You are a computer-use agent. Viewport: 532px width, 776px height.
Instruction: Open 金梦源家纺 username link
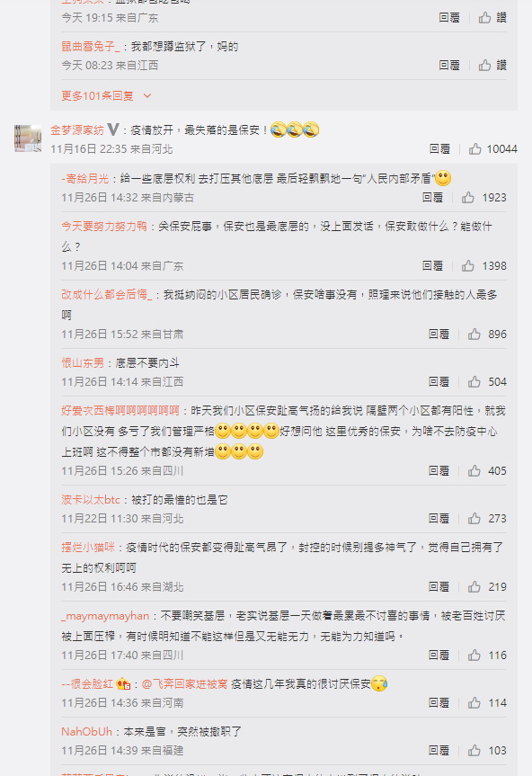tap(77, 129)
